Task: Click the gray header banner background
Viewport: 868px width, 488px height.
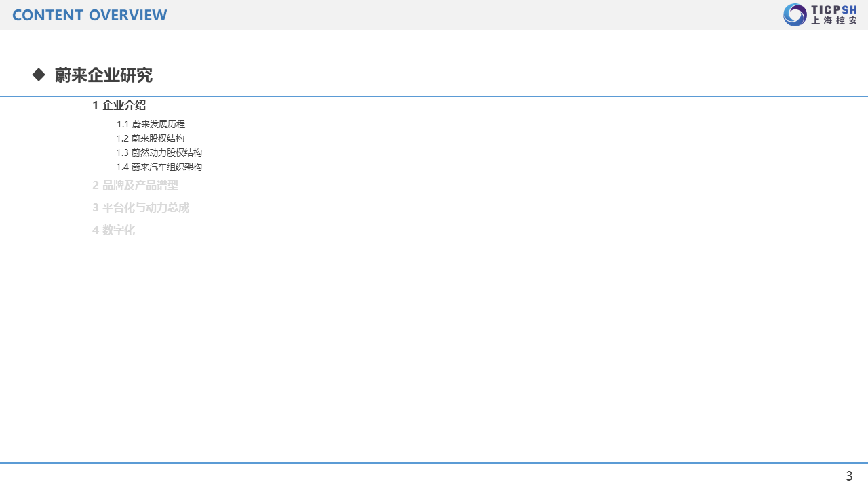Action: (475, 15)
